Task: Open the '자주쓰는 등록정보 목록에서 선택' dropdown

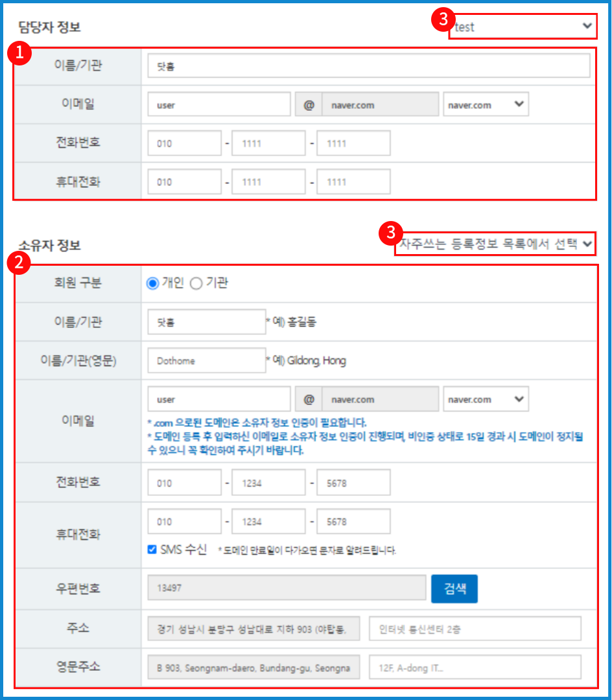Action: coord(496,244)
